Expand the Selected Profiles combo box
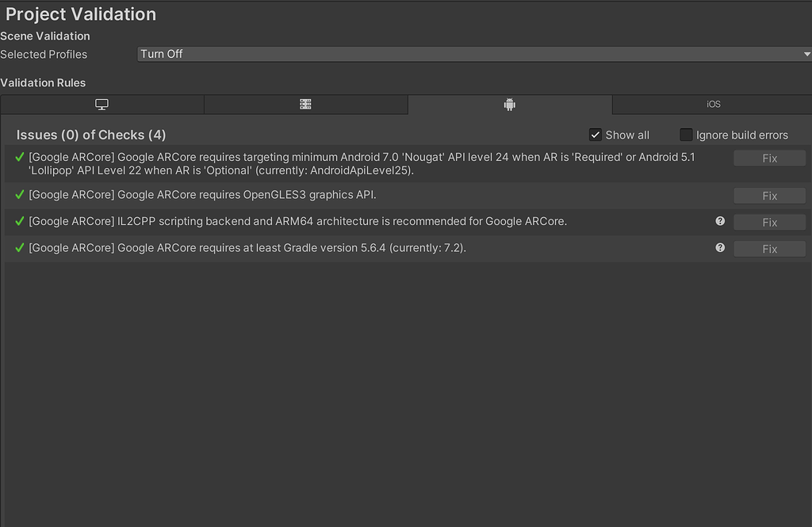The width and height of the screenshot is (812, 527). coord(474,54)
